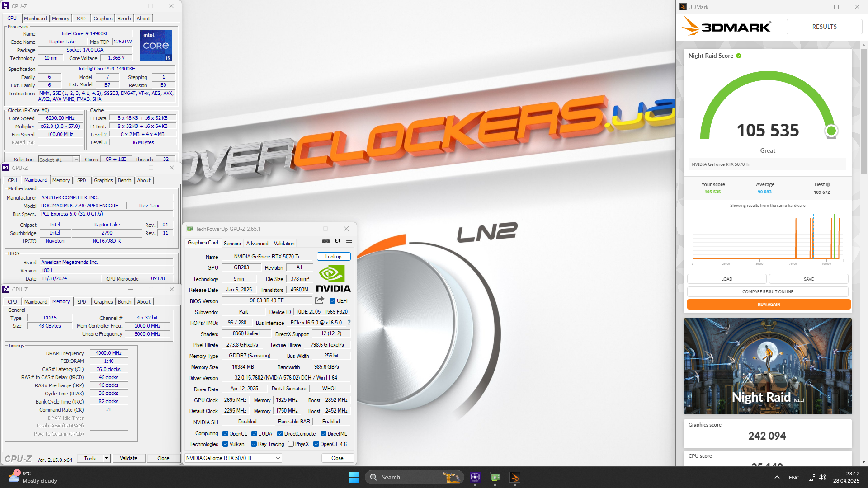Open Windows Start menu
The width and height of the screenshot is (868, 488).
point(354,477)
